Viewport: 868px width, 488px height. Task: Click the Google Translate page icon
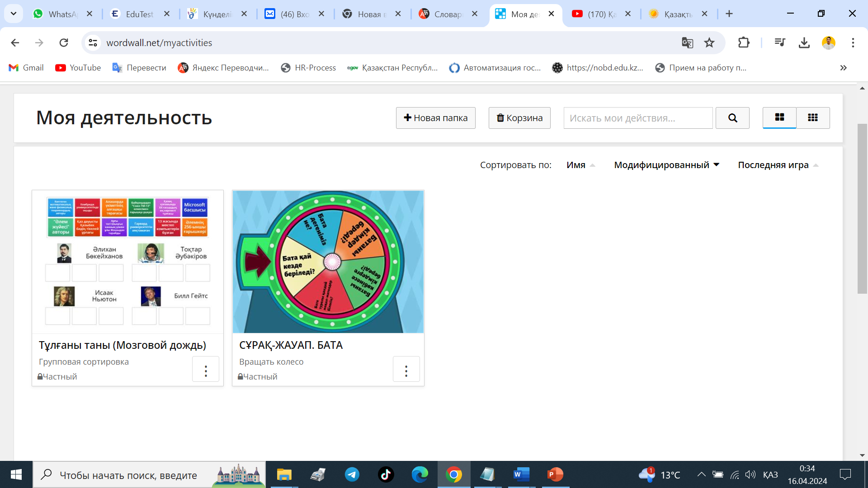[687, 42]
